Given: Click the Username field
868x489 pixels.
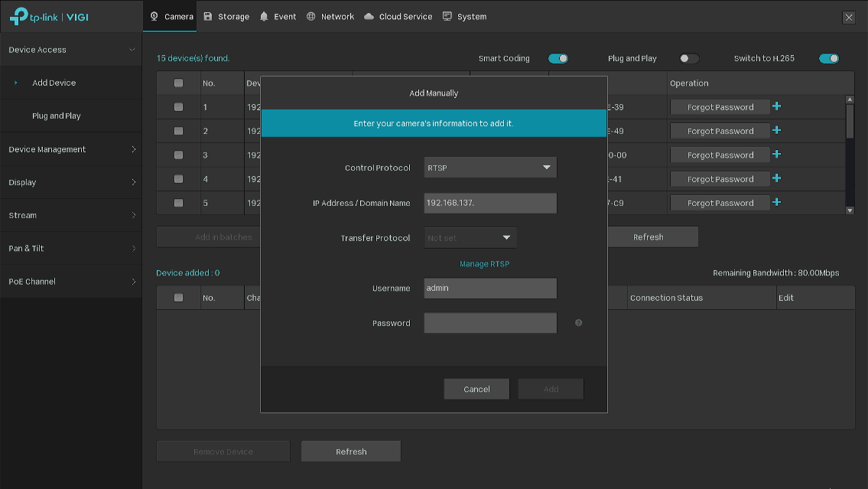Looking at the screenshot, I should tap(490, 288).
